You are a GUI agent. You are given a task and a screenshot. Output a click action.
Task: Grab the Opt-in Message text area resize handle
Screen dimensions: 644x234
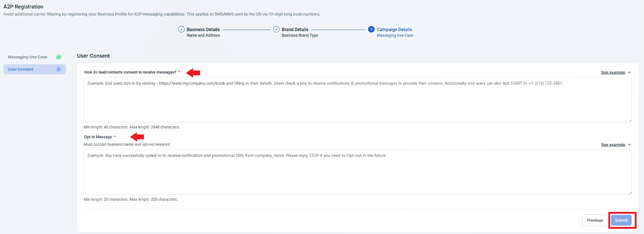pyautogui.click(x=630, y=193)
